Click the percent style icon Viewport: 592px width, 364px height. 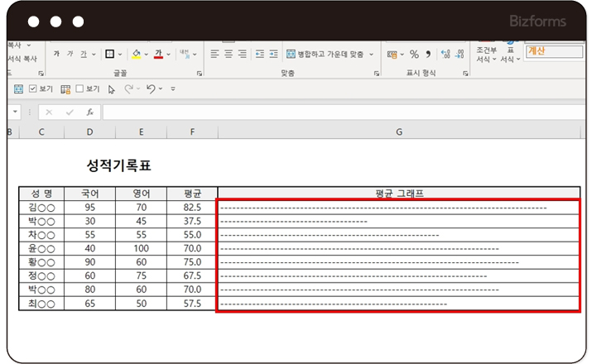pos(414,54)
